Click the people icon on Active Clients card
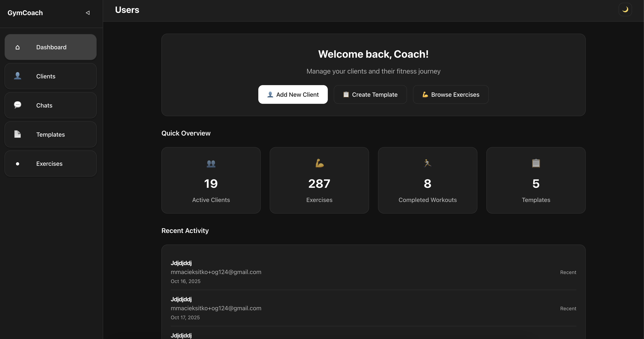This screenshot has width=644, height=339. coord(211,164)
